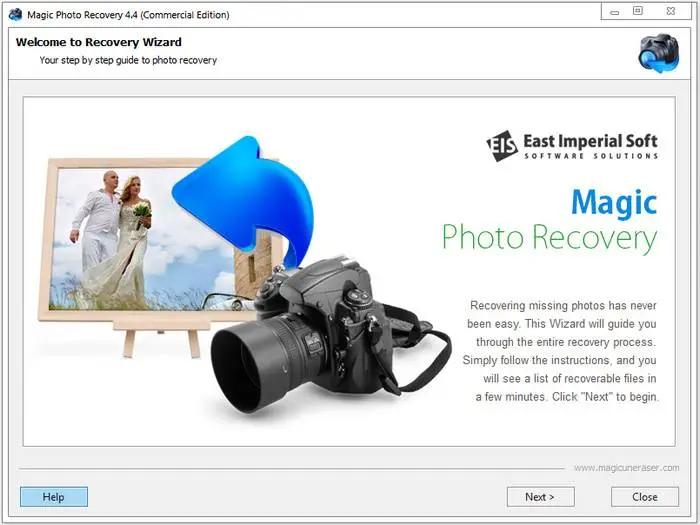Click the "Photo Recovery" green title text
The height and width of the screenshot is (525, 700).
coord(550,239)
